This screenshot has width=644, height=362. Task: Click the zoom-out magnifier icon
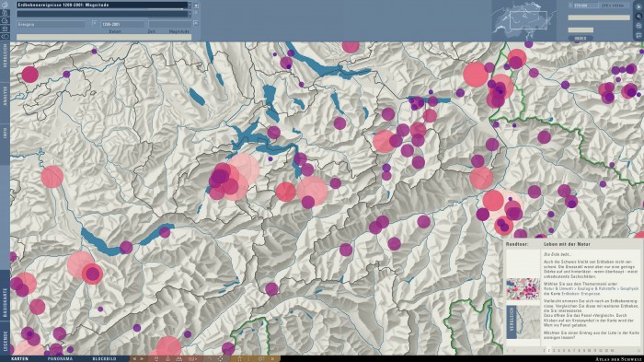[x=638, y=26]
